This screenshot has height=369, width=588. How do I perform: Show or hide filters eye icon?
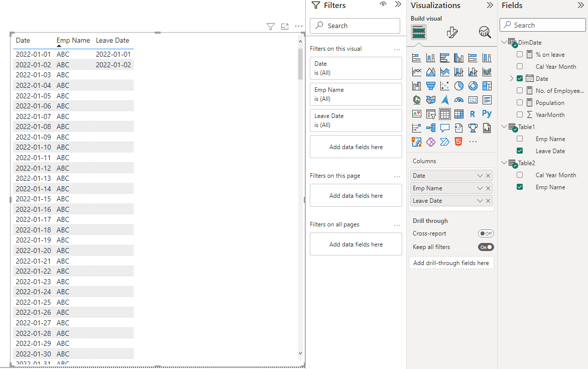383,5
